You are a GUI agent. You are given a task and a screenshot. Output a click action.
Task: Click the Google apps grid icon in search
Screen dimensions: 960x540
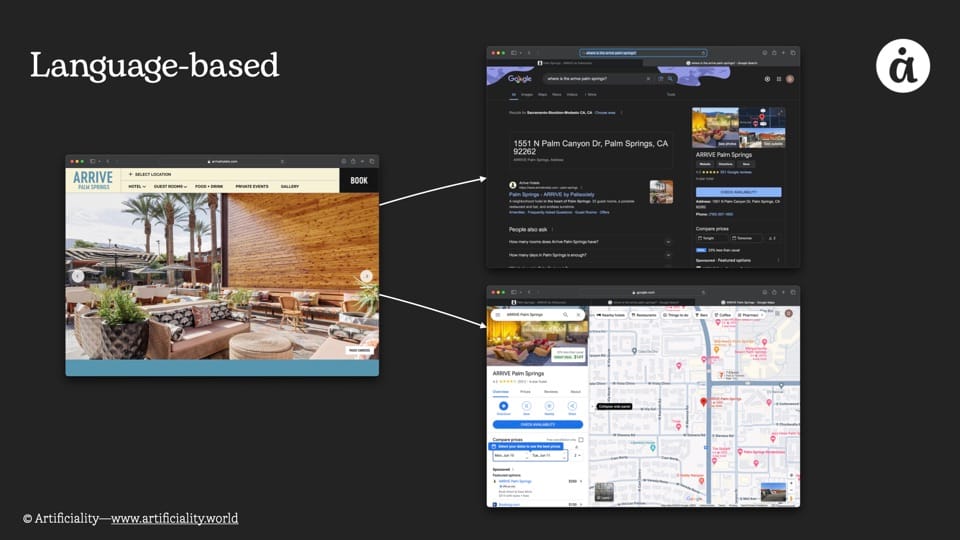[778, 78]
